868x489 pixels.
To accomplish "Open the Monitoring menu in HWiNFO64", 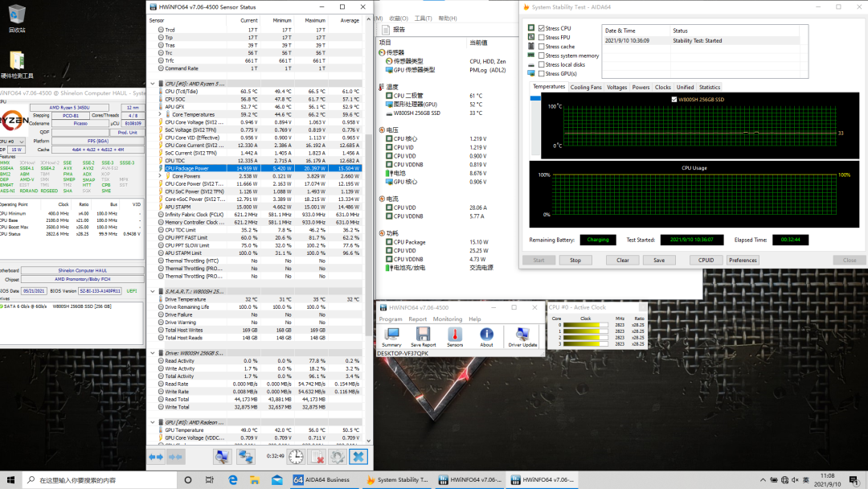I will tap(448, 319).
